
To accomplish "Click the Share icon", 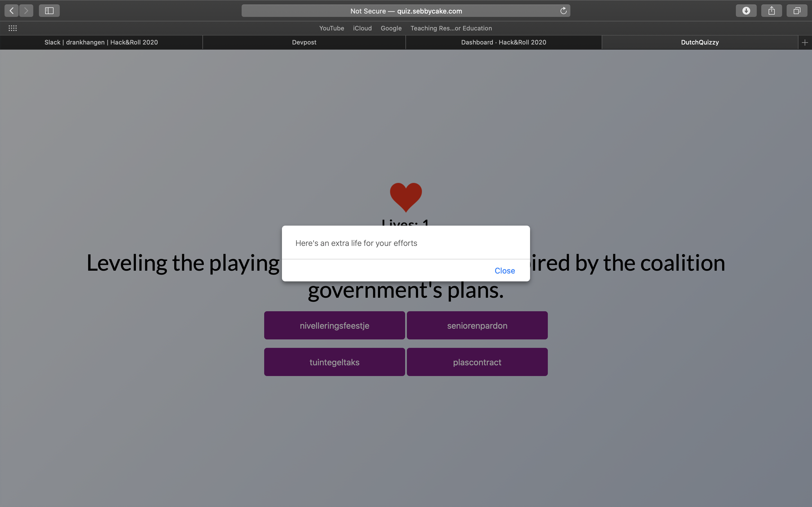I will [771, 11].
